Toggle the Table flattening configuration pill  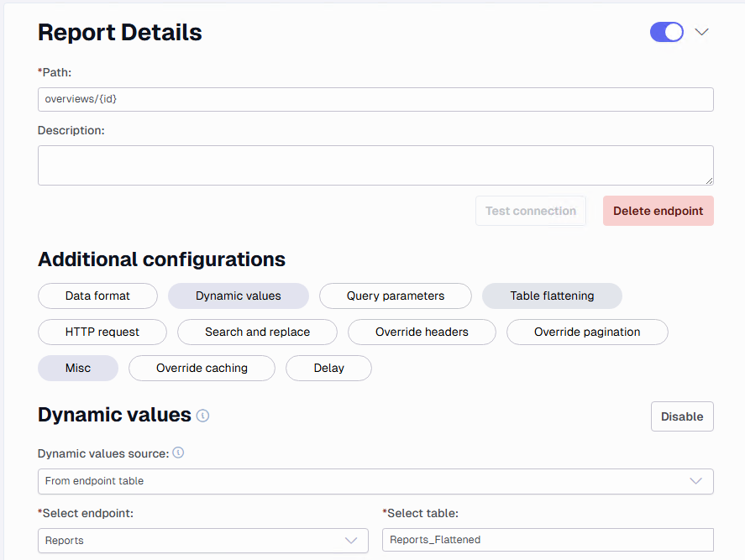552,296
